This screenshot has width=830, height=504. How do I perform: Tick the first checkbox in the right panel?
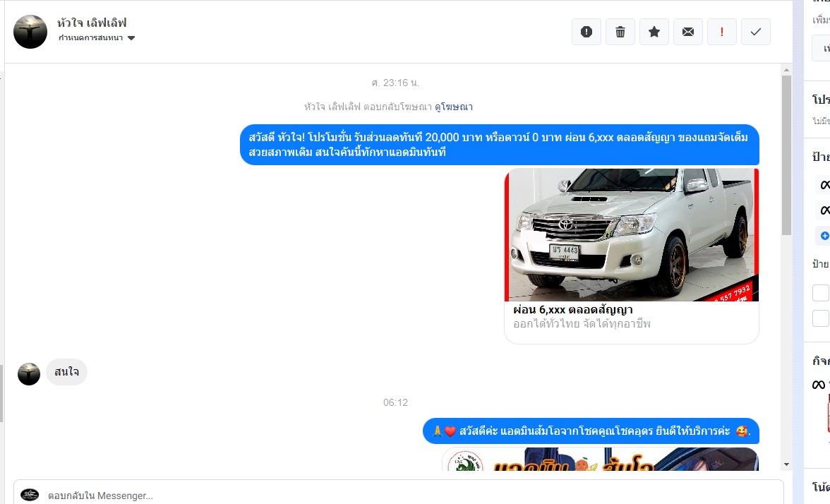pos(821,293)
